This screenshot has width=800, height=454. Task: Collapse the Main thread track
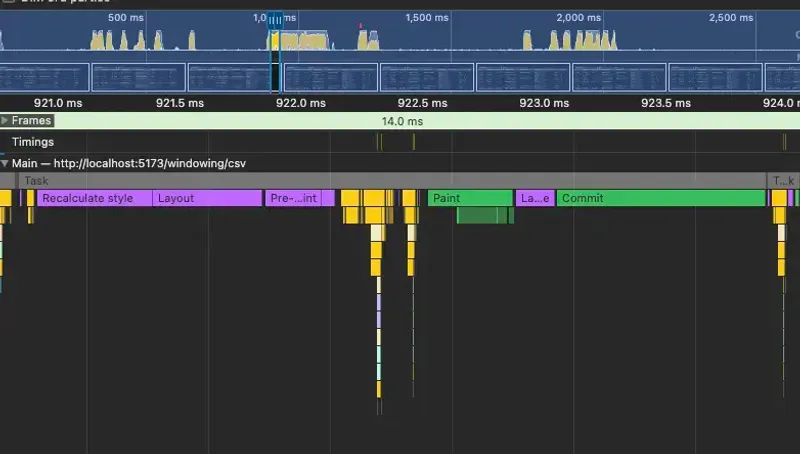[x=5, y=162]
